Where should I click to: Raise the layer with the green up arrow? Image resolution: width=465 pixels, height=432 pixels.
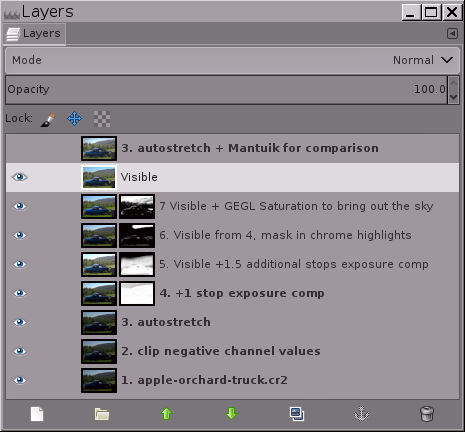[x=166, y=414]
